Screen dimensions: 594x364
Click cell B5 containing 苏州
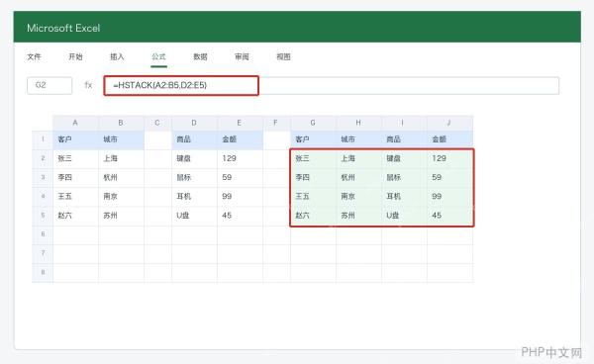tap(121, 216)
